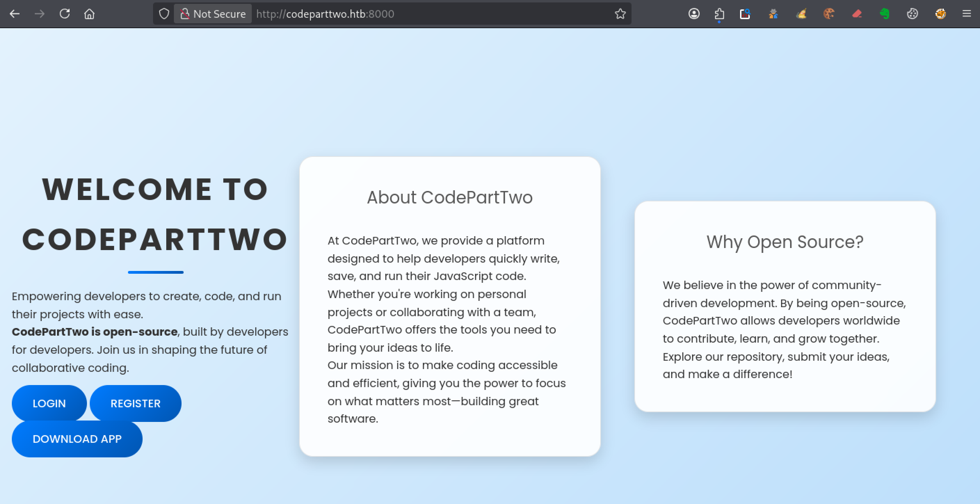Bookmark this page with the star icon
Screen dimensions: 980x504
pyautogui.click(x=620, y=14)
